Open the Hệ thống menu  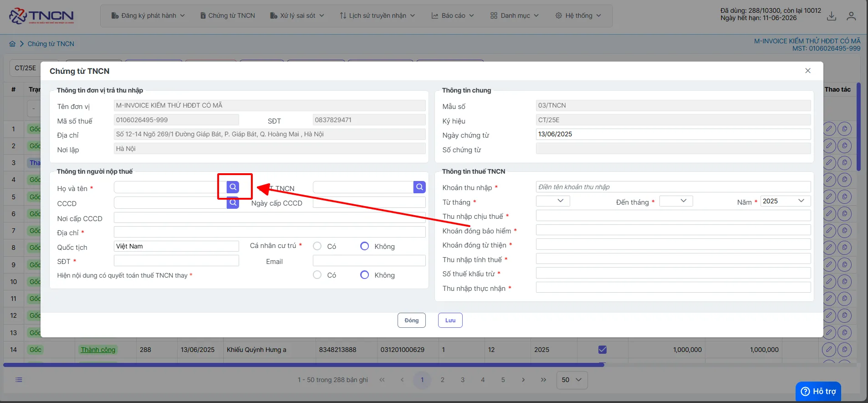tap(578, 15)
